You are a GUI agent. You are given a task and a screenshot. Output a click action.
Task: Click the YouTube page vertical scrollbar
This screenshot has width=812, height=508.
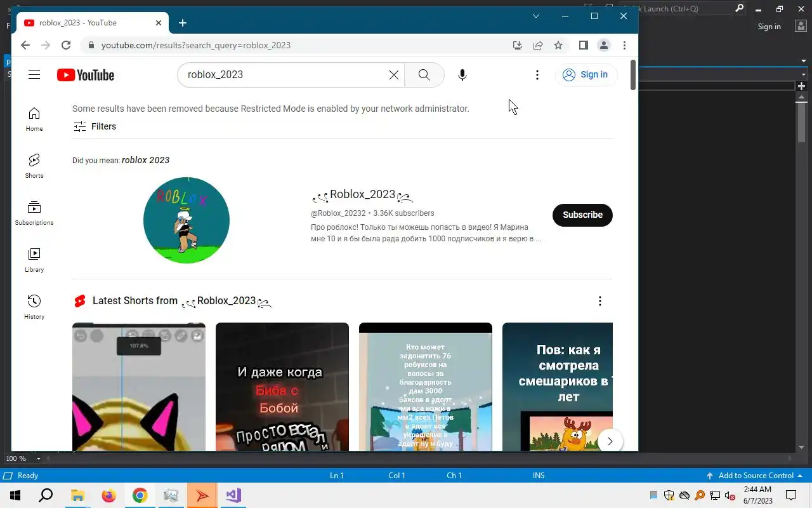coord(633,75)
